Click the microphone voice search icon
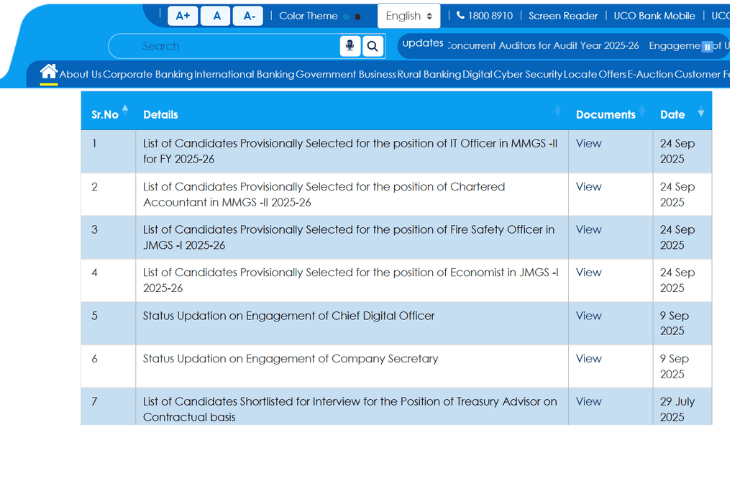Viewport: 730px width, 480px height. (x=349, y=46)
